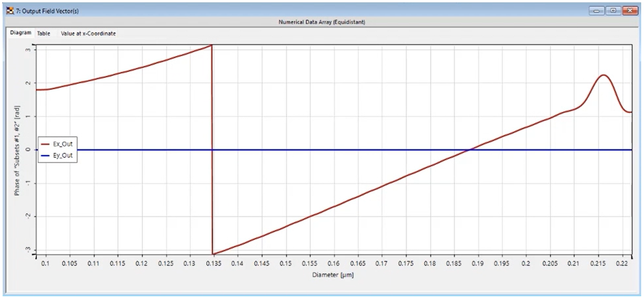
Task: Minimize the Output Field Vector(s) window
Action: tap(599, 10)
